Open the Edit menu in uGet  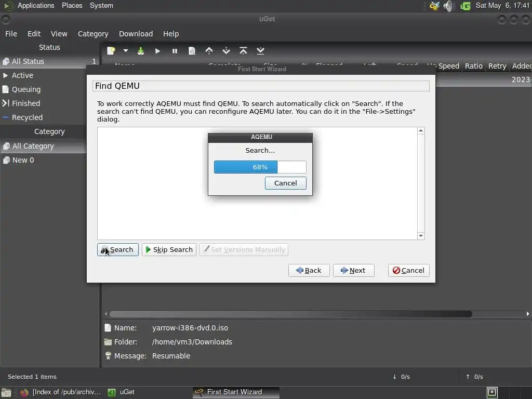34,34
